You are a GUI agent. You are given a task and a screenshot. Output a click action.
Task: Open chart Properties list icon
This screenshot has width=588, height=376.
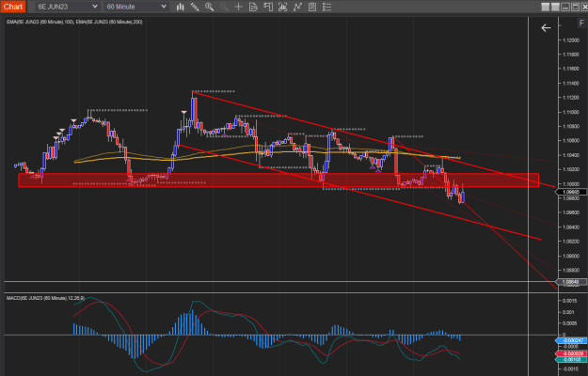326,7
